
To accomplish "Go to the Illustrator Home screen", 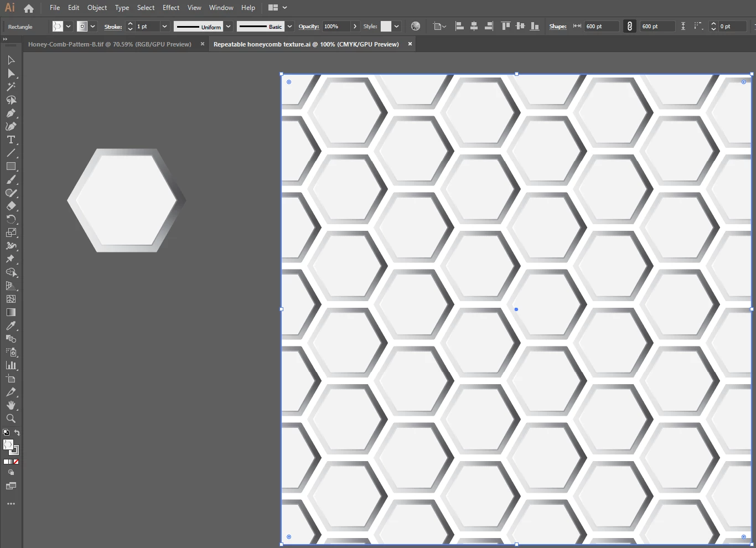I will click(29, 8).
